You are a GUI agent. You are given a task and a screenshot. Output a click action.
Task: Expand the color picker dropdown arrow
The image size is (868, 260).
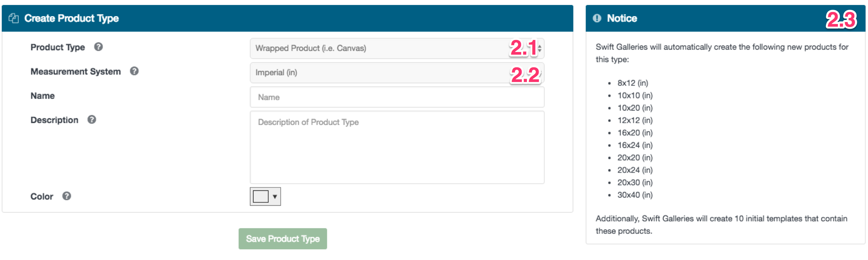(275, 196)
